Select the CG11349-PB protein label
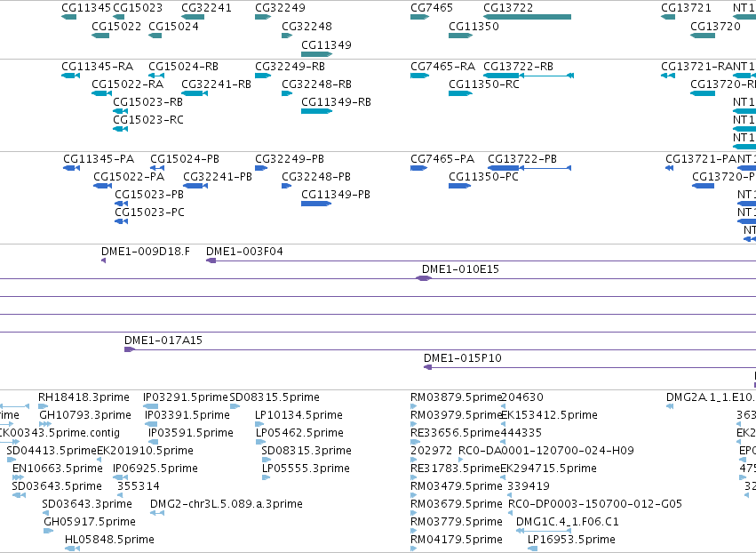Image resolution: width=756 pixels, height=553 pixels. [336, 195]
